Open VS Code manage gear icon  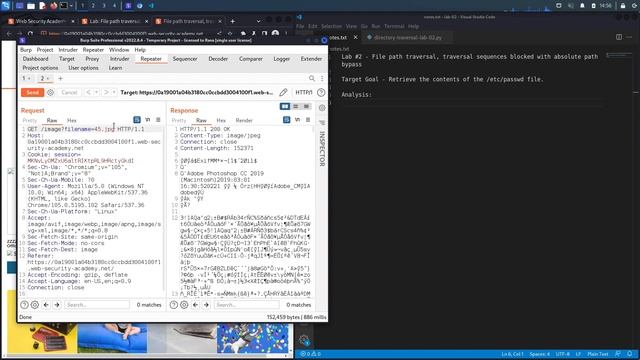(304, 340)
